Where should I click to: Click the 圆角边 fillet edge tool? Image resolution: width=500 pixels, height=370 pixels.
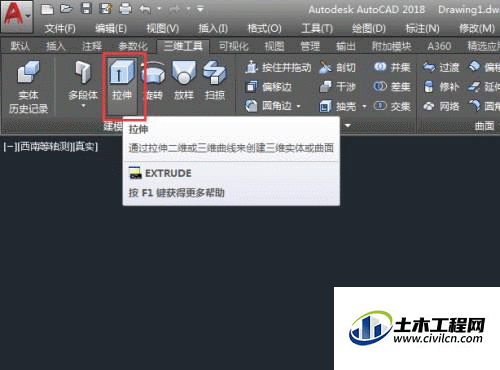click(269, 106)
